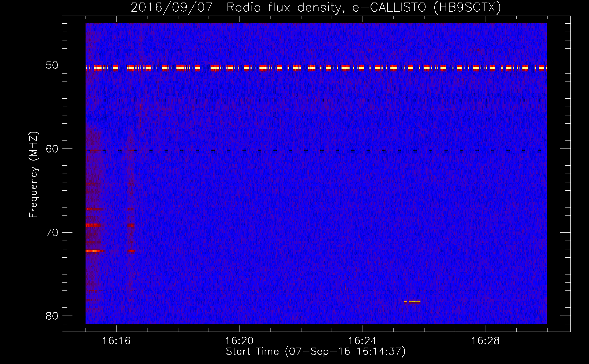Click the 'Start Time (07-Sep-16 16:14:37)' label

pyautogui.click(x=316, y=352)
